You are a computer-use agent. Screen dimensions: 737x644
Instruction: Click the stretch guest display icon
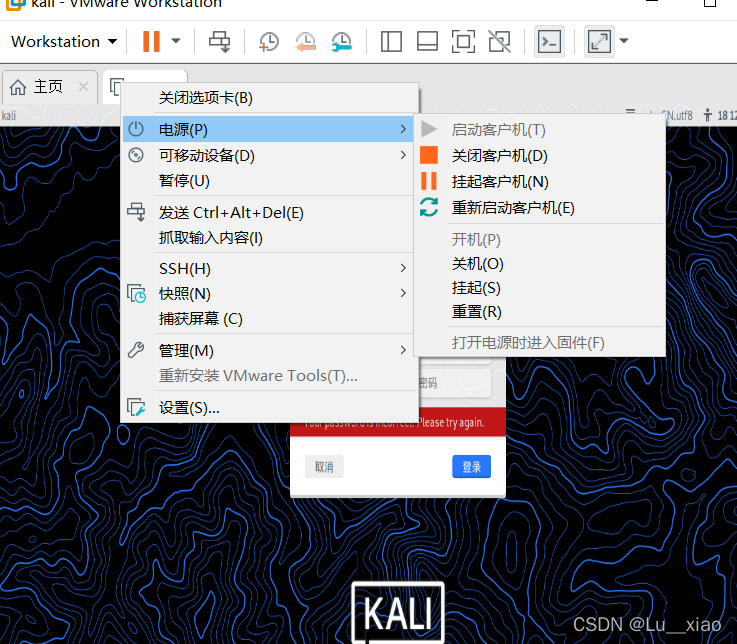[599, 42]
